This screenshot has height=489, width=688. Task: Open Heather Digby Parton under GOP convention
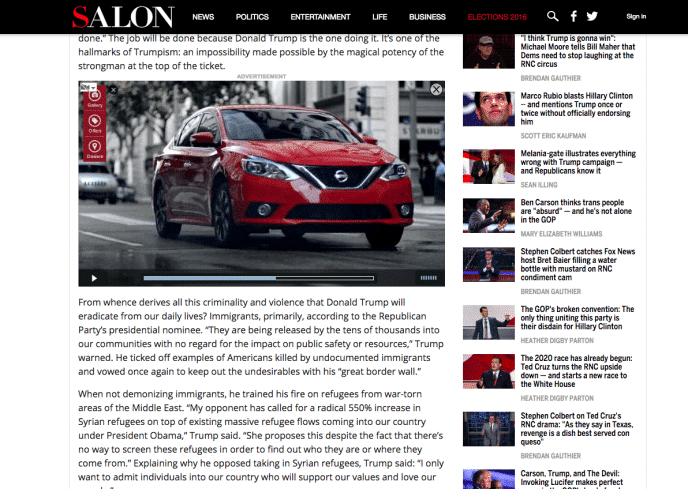[x=557, y=341]
